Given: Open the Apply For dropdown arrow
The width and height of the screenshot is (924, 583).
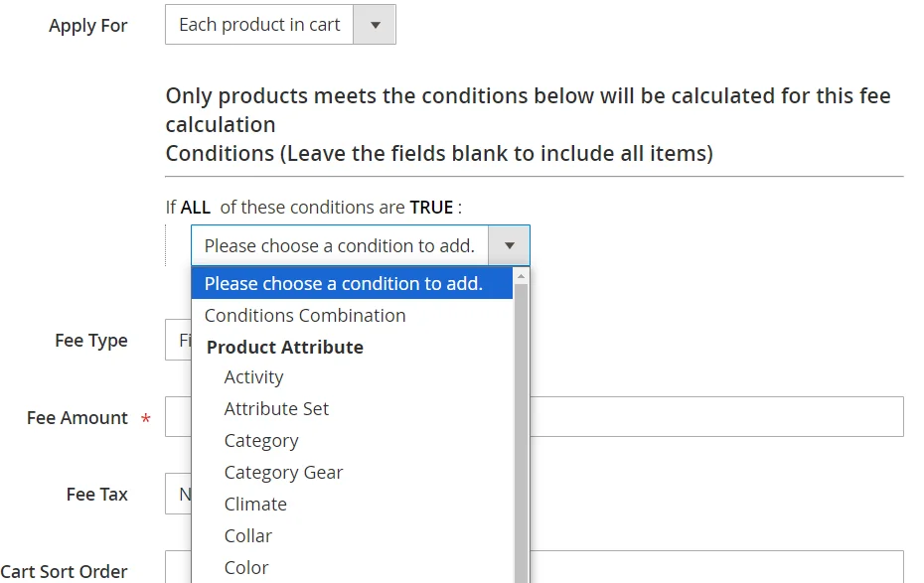Looking at the screenshot, I should pos(375,25).
